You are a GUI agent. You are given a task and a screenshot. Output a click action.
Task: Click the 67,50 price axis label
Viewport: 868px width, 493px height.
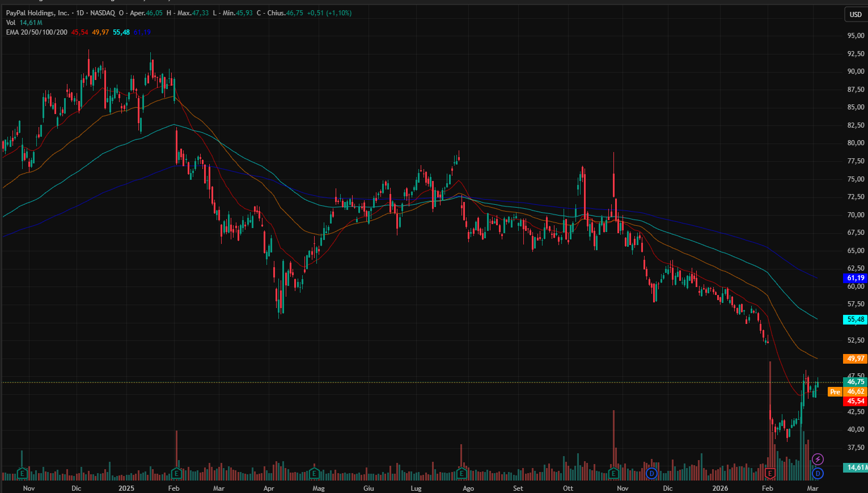[x=856, y=233]
